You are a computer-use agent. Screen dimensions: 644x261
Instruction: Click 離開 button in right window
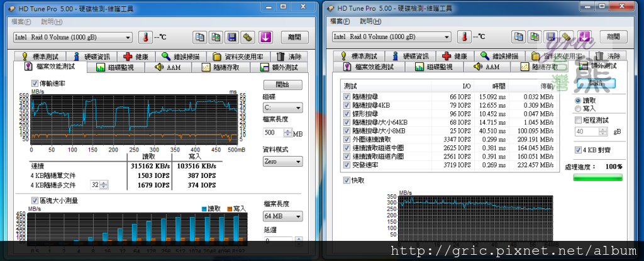point(614,37)
